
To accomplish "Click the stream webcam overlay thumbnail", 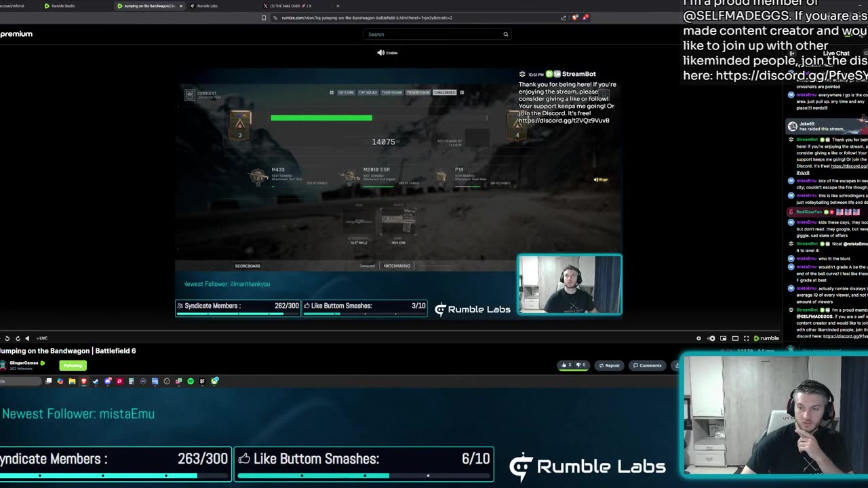I will point(570,285).
